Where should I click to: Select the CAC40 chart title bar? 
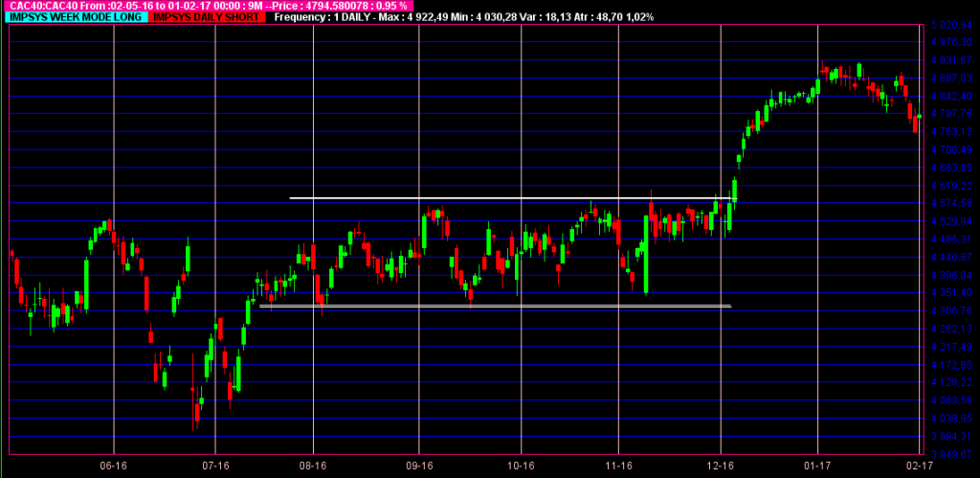(x=208, y=6)
